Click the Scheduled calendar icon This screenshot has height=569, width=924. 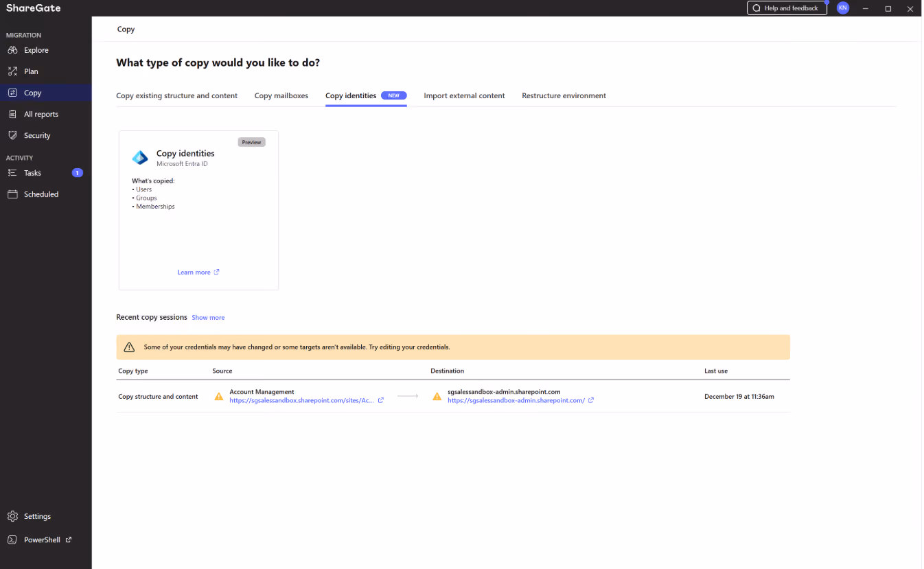point(12,194)
